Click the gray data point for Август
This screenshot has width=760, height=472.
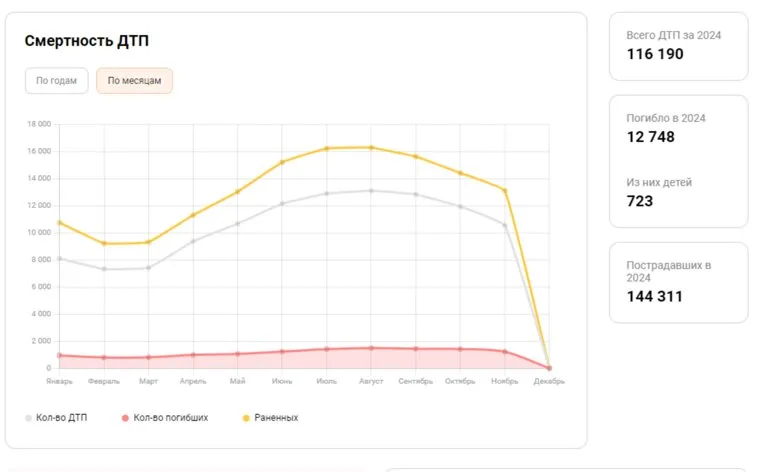coord(371,190)
